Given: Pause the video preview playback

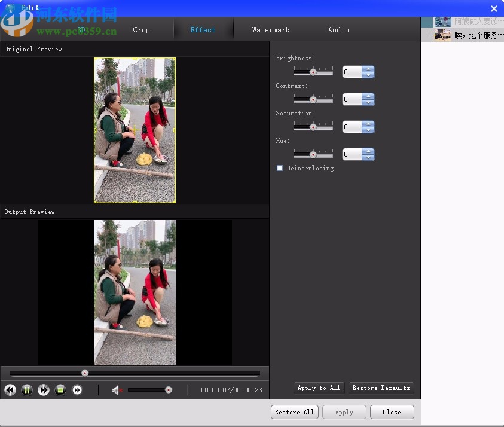Looking at the screenshot, I should pyautogui.click(x=26, y=390).
